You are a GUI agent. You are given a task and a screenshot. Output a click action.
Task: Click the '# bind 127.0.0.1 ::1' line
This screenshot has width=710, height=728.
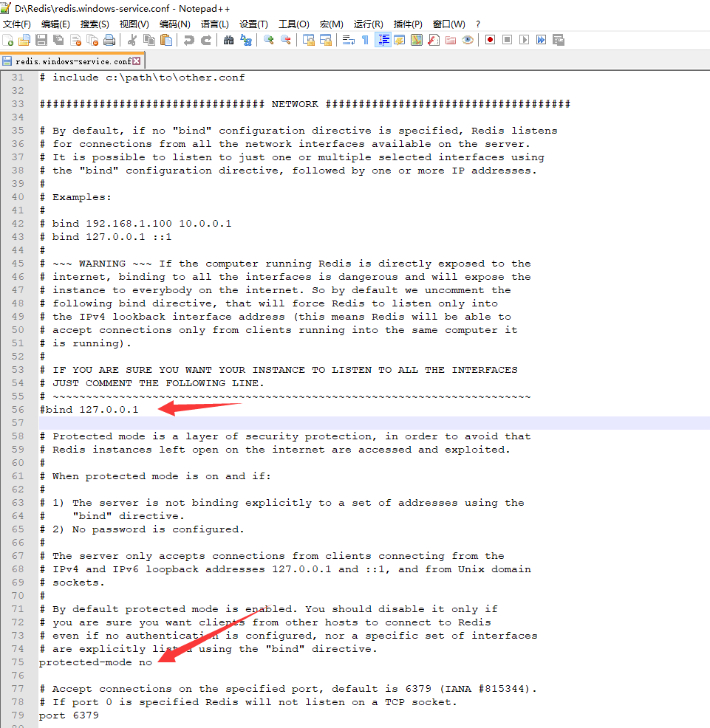coord(106,237)
